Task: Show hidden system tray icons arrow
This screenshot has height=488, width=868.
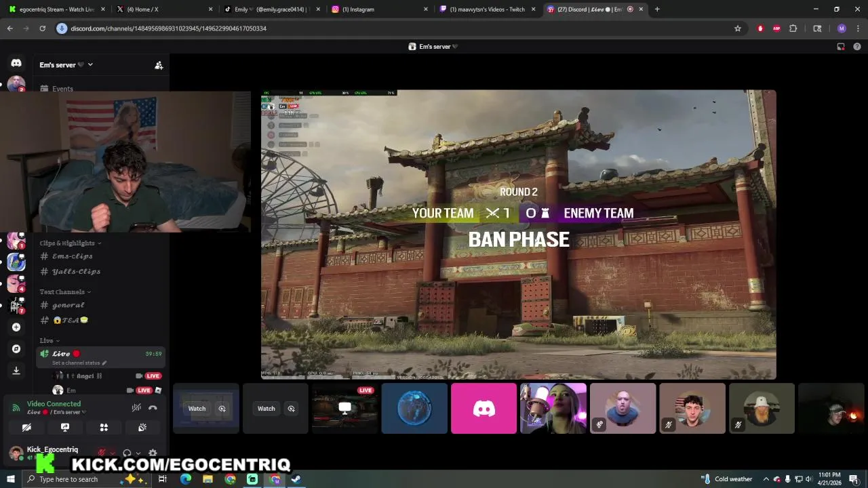Action: [x=766, y=479]
